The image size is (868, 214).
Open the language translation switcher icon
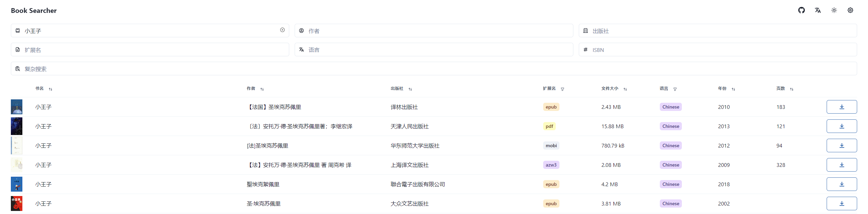coord(817,10)
